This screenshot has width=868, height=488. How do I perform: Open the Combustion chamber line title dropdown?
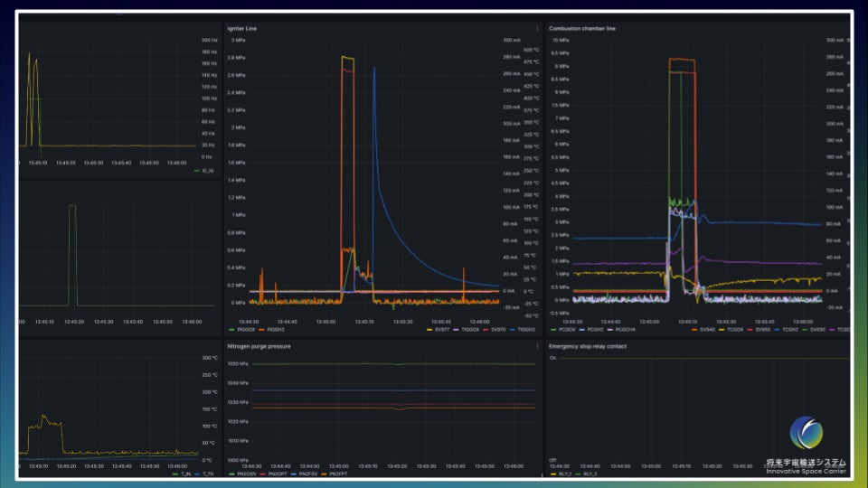(581, 28)
